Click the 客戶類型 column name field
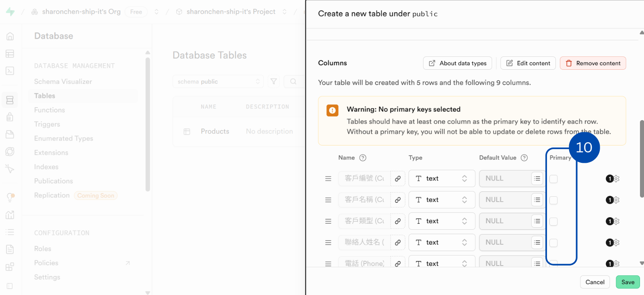 click(x=364, y=221)
